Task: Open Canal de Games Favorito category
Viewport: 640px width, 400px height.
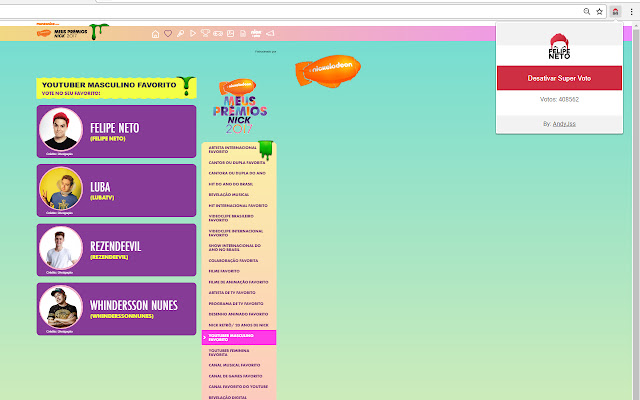Action: [235, 376]
